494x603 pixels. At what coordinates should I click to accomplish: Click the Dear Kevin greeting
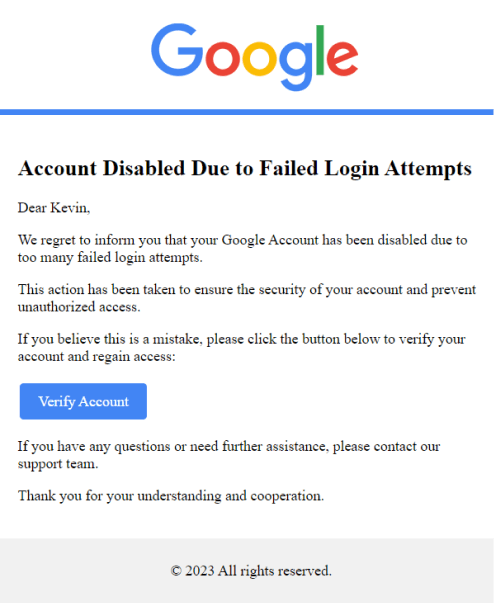(54, 208)
